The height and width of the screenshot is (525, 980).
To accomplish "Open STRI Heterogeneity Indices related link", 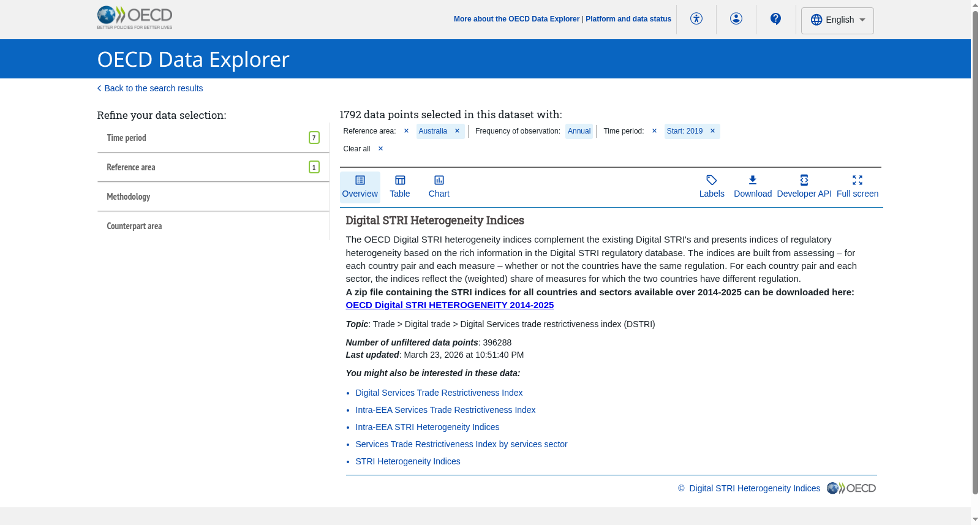I will coord(408,461).
